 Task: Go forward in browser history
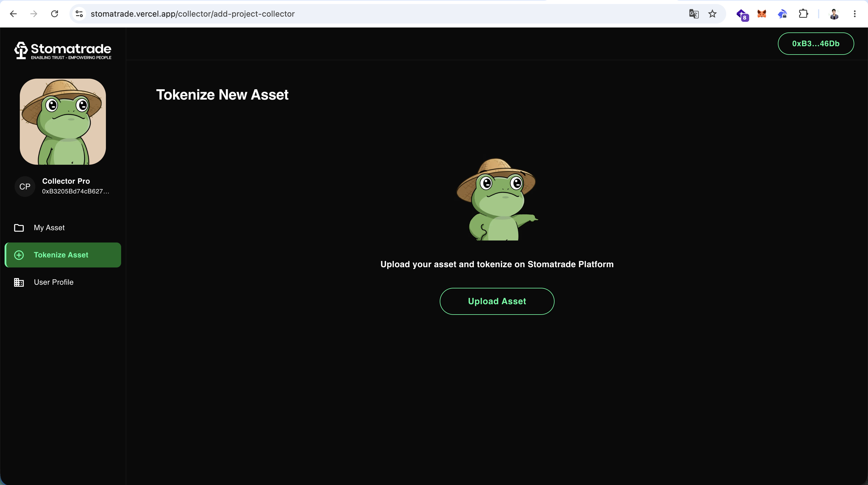point(34,14)
